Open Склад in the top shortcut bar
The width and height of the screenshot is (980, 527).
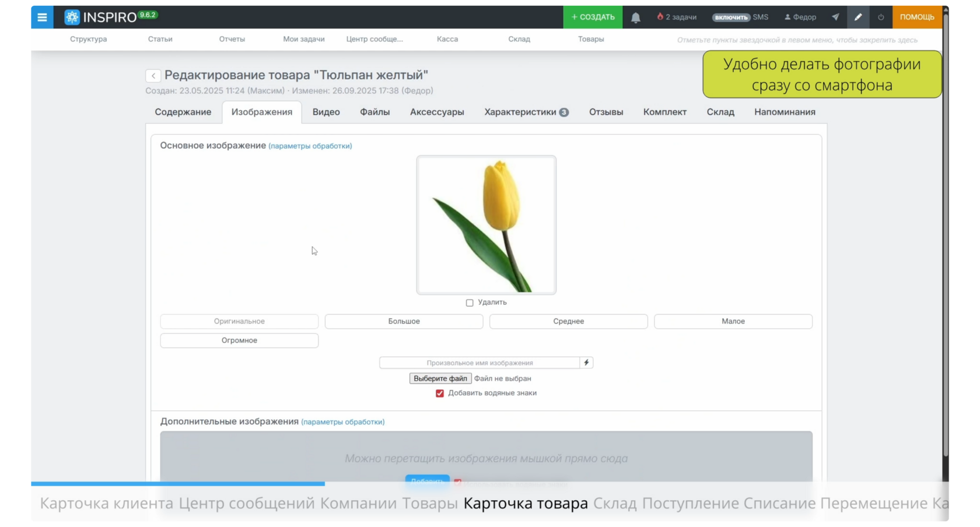pos(519,39)
